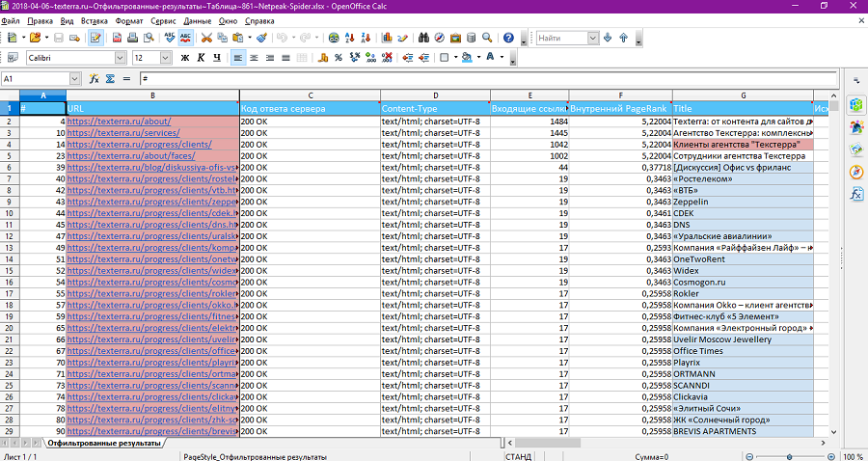Toggle AutoSpellcheck red-underline ABC icon
868x461 pixels.
pos(186,38)
